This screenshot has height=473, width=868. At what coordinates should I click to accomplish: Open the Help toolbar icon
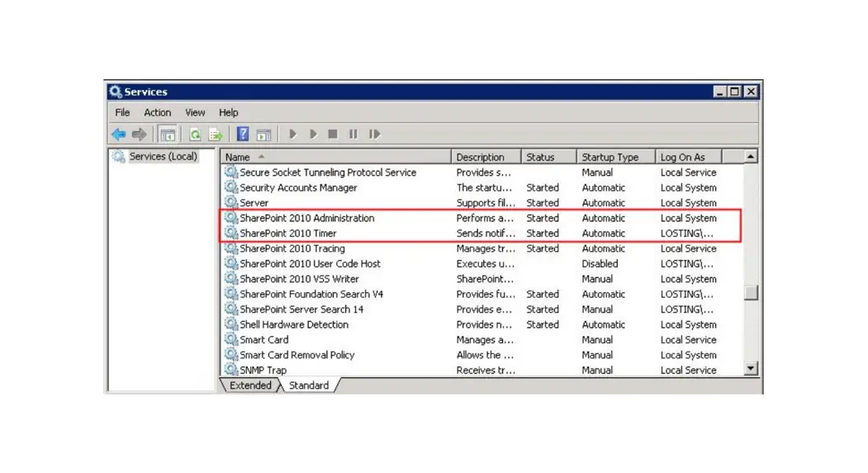click(x=243, y=134)
